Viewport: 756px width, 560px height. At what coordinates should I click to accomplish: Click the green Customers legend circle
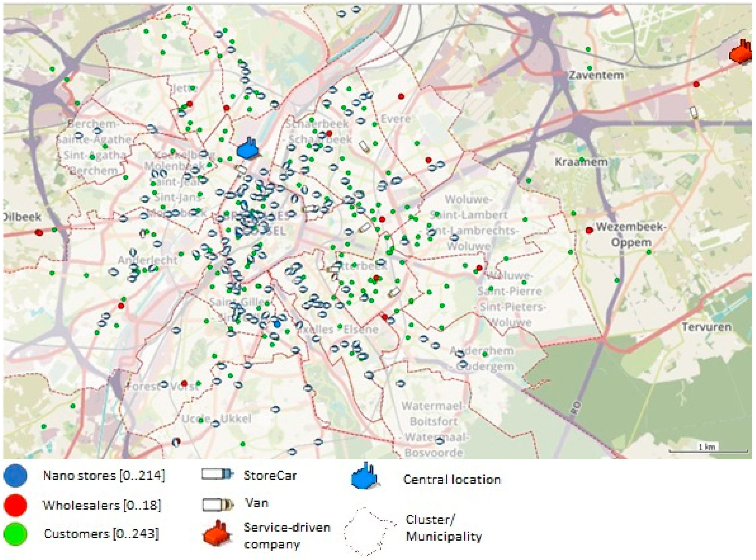pyautogui.click(x=15, y=534)
